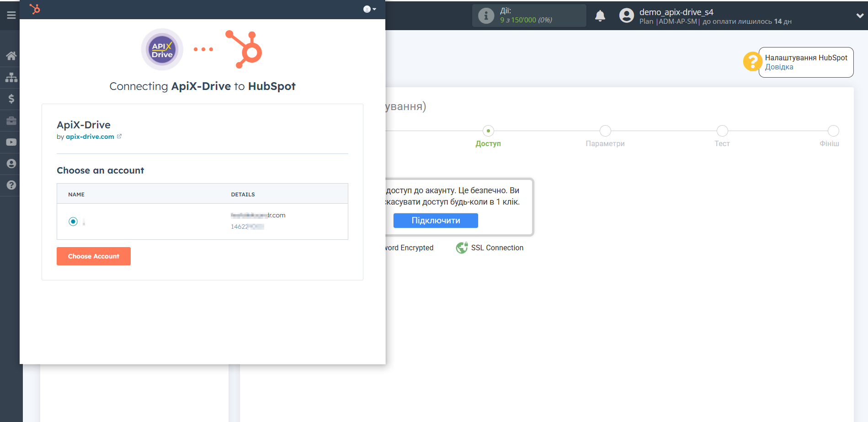This screenshot has width=868, height=422.
Task: Select the Фініш step circle
Action: [x=833, y=131]
